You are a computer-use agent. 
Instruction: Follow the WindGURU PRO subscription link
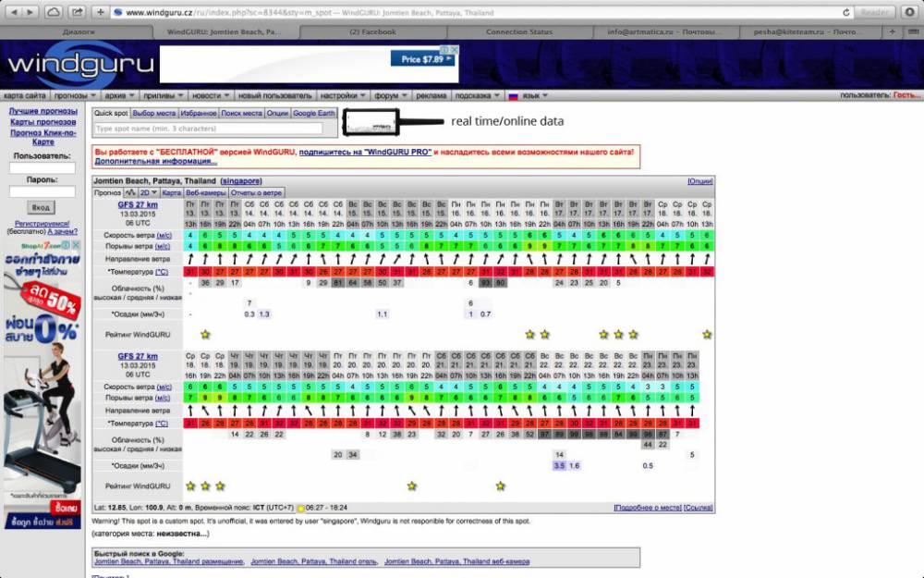tap(365, 151)
